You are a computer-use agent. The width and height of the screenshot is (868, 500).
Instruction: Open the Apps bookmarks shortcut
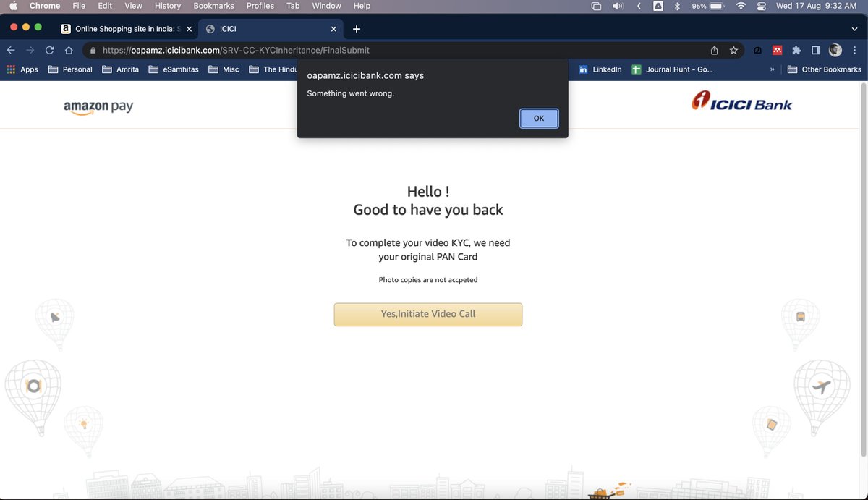pyautogui.click(x=22, y=69)
